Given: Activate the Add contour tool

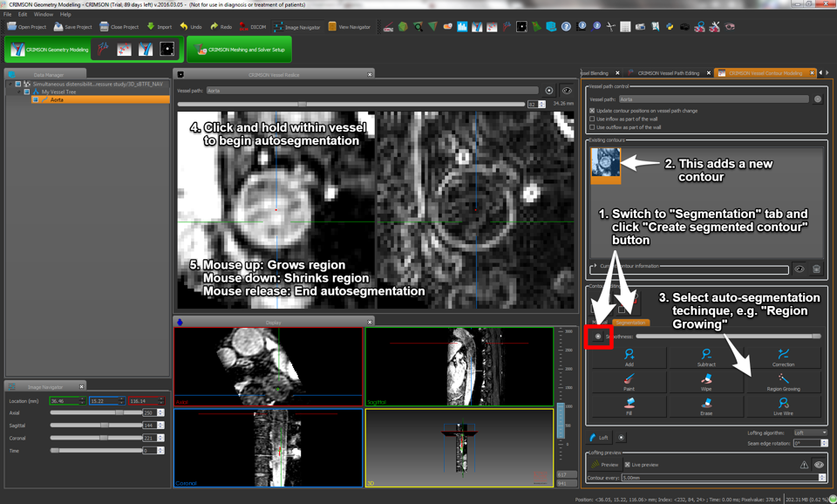Looking at the screenshot, I should (629, 358).
